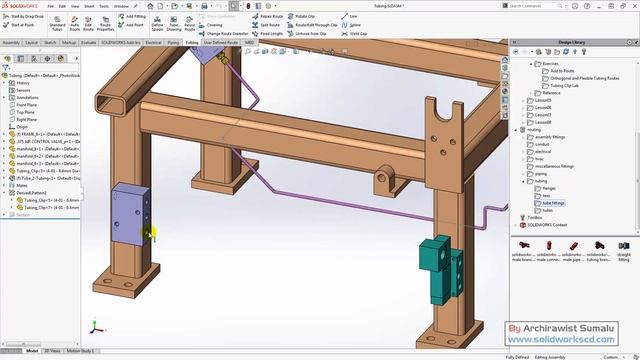Open the File menu
This screenshot has height=360, width=640.
click(51, 7)
